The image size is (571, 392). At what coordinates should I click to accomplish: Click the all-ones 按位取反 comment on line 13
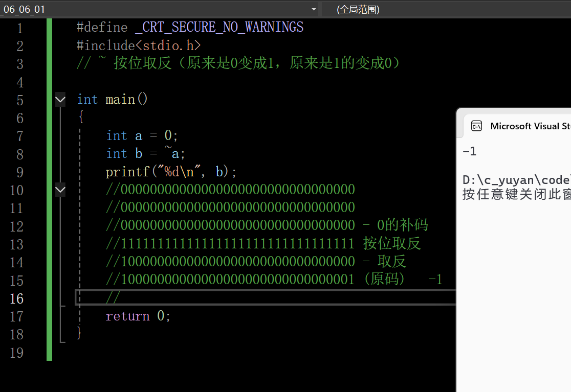pos(263,243)
